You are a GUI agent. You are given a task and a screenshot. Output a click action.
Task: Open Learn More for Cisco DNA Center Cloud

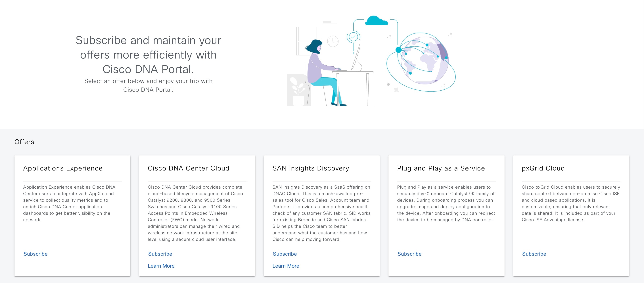(x=161, y=266)
